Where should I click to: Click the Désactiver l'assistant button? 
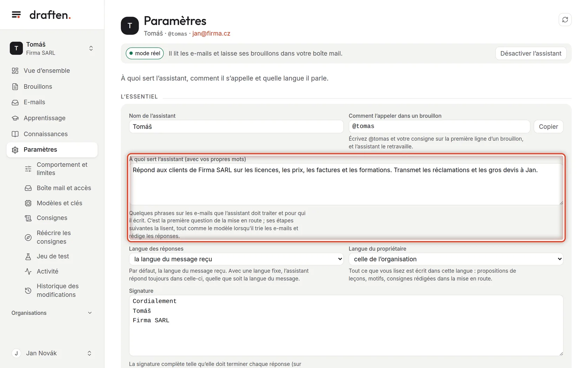[531, 53]
